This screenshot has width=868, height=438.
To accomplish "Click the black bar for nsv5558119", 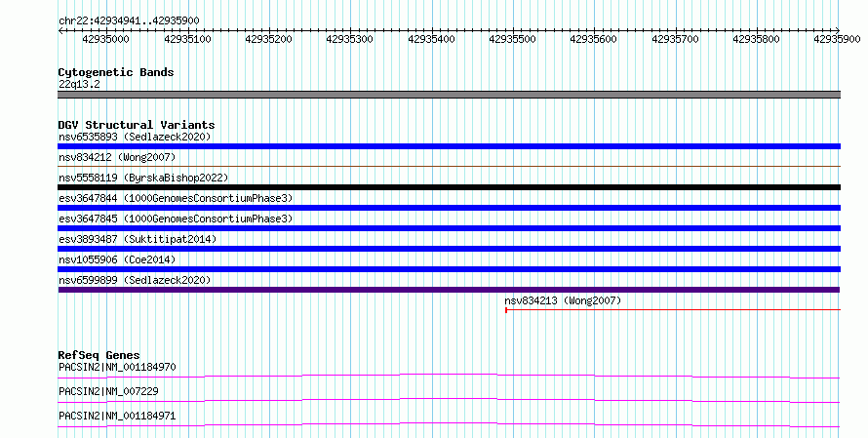I will [449, 187].
